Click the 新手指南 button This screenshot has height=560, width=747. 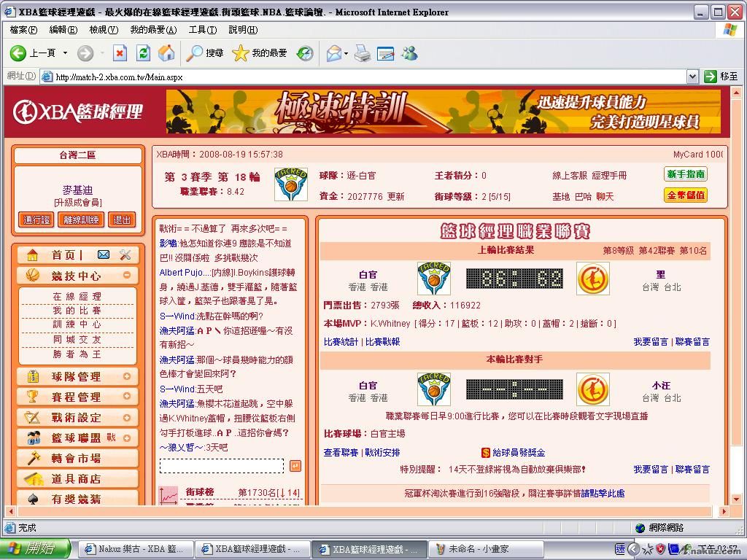(686, 174)
